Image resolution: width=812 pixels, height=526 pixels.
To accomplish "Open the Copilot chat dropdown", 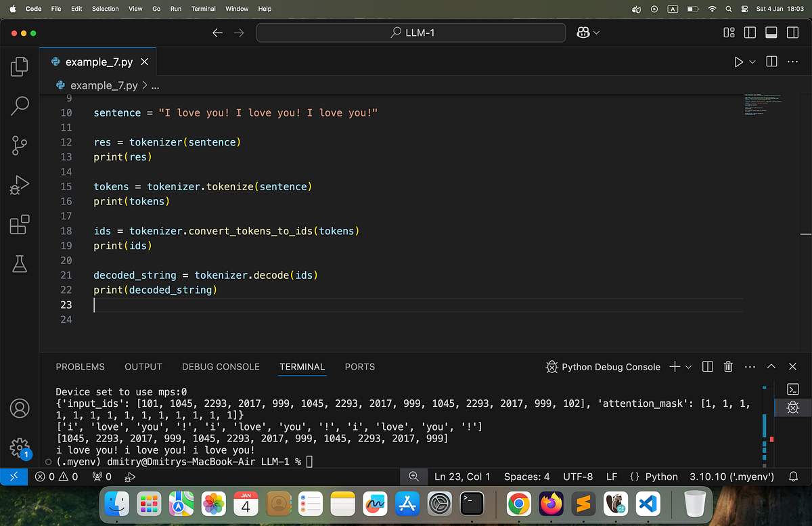I will coord(597,32).
